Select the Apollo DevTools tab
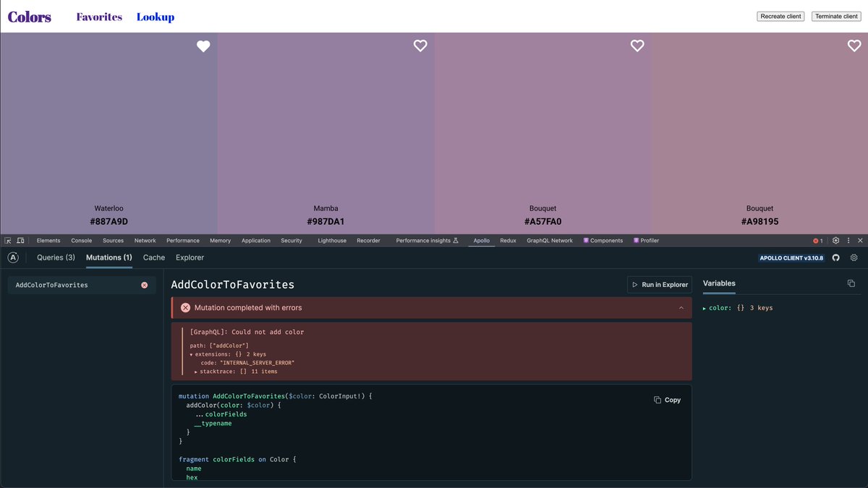The height and width of the screenshot is (488, 868). (481, 241)
